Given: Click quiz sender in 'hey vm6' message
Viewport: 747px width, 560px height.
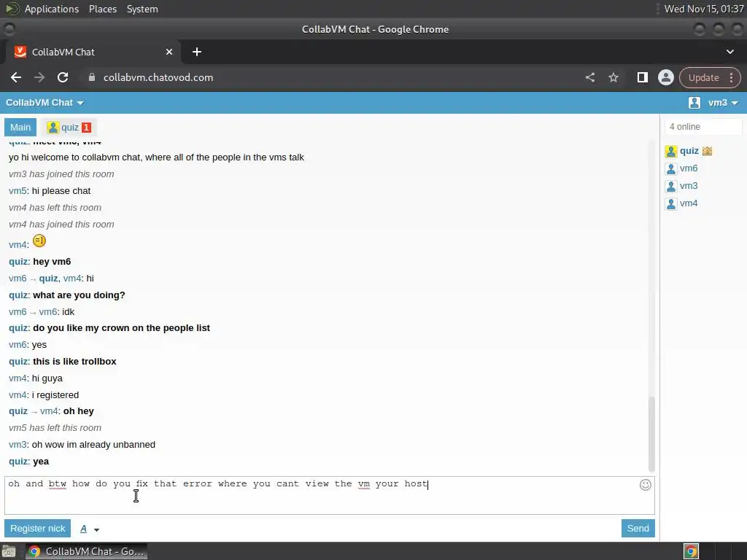Looking at the screenshot, I should [x=18, y=262].
